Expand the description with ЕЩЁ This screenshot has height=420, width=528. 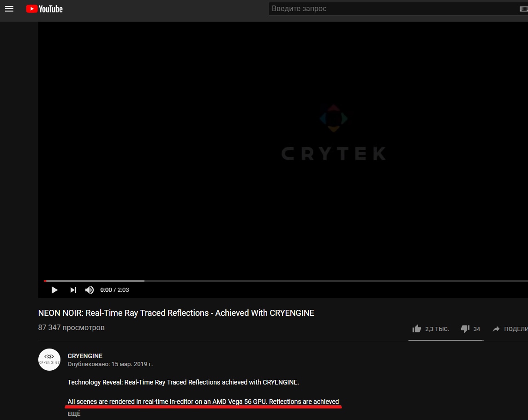(x=74, y=414)
